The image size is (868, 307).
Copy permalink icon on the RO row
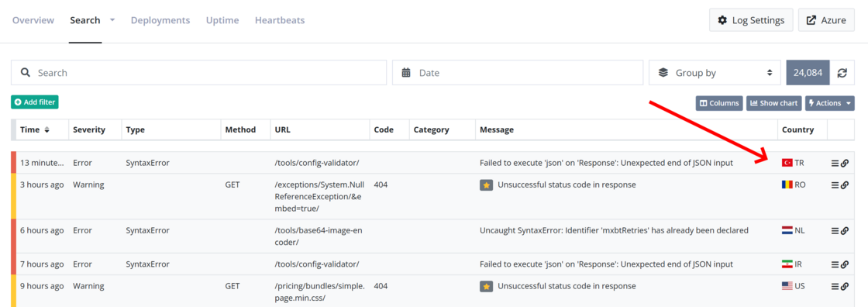click(x=845, y=185)
